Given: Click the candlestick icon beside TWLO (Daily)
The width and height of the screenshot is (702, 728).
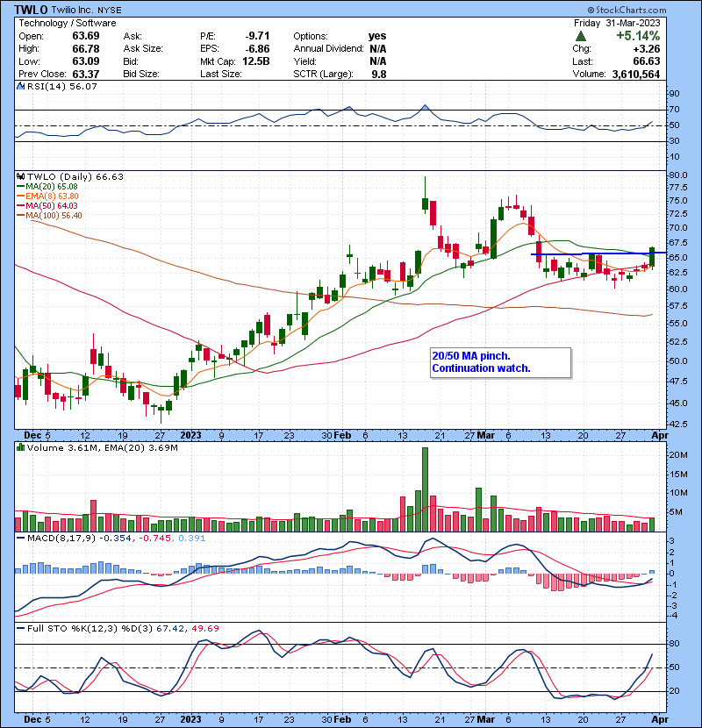Looking at the screenshot, I should coord(21,176).
